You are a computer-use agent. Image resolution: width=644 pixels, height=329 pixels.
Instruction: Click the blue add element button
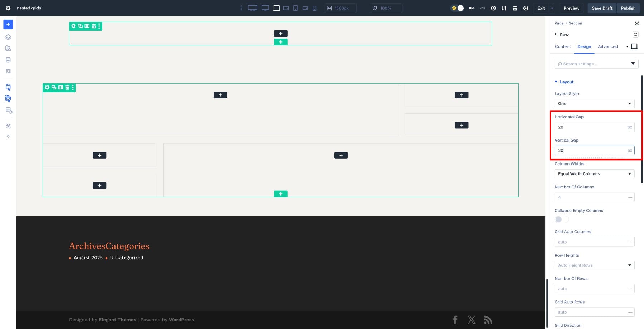tap(8, 24)
